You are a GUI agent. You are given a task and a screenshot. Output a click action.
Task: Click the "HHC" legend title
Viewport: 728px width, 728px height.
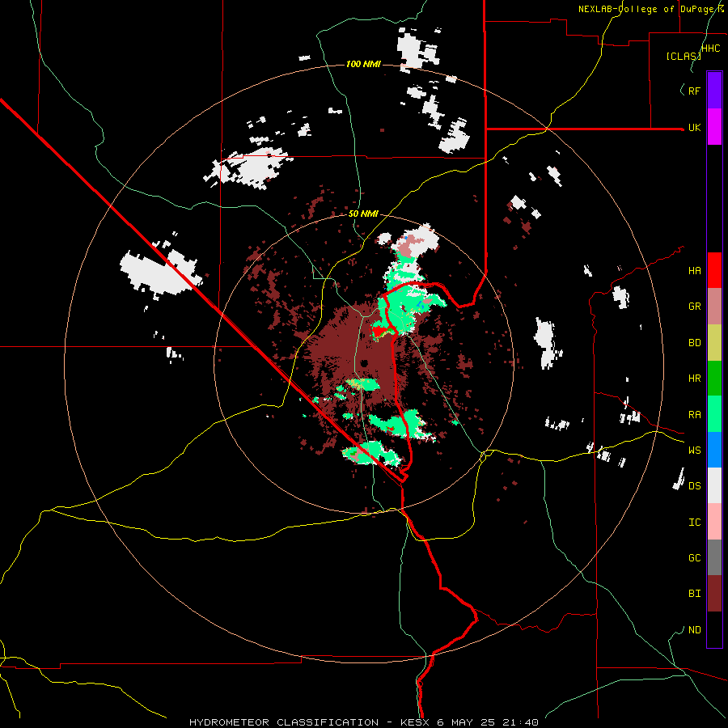tap(711, 49)
